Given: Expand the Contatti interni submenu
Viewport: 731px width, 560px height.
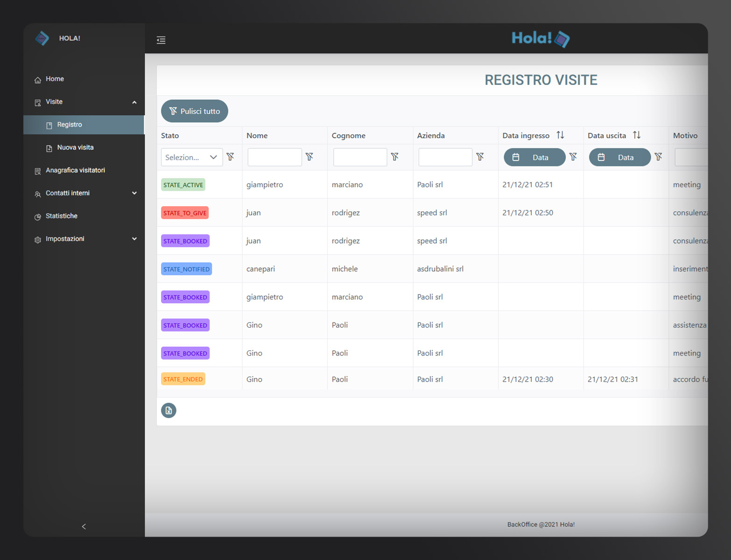Looking at the screenshot, I should click(x=134, y=193).
